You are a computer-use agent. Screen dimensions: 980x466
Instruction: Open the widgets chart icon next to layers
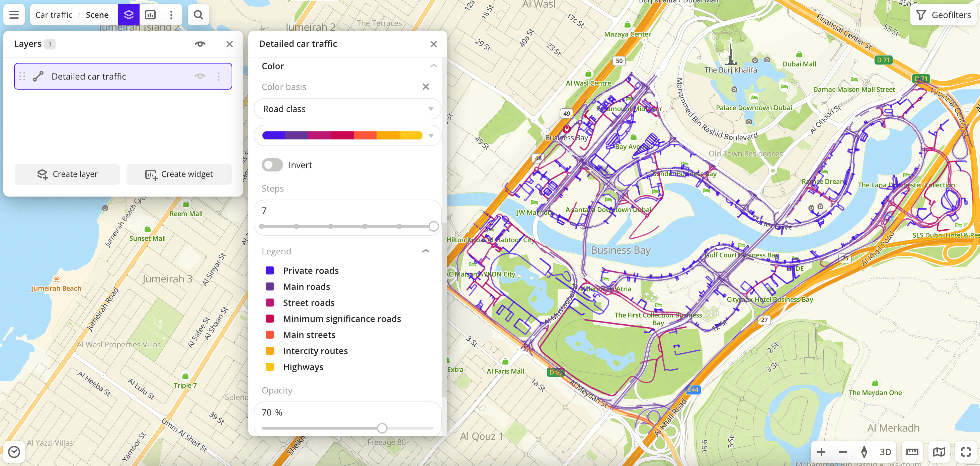coord(151,14)
